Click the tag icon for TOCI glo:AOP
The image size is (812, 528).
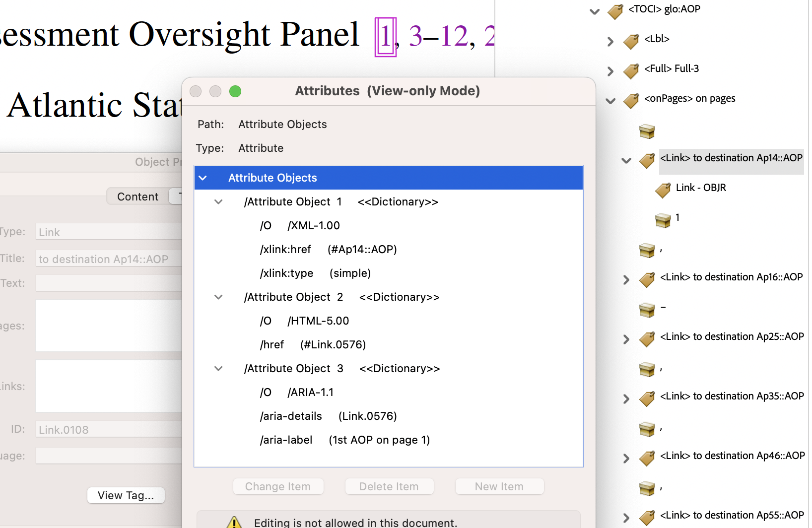(615, 11)
